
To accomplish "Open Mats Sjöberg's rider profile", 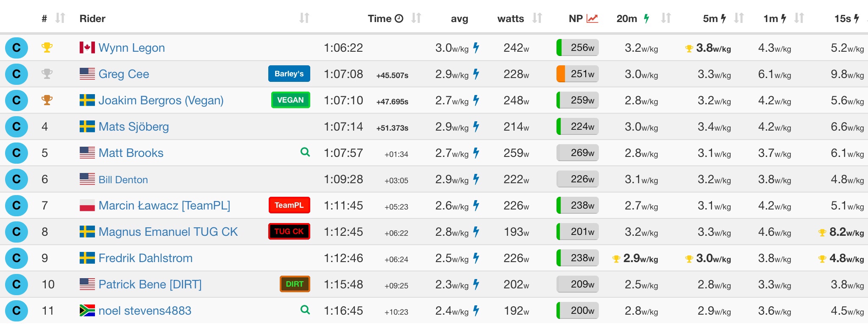I will coord(134,126).
